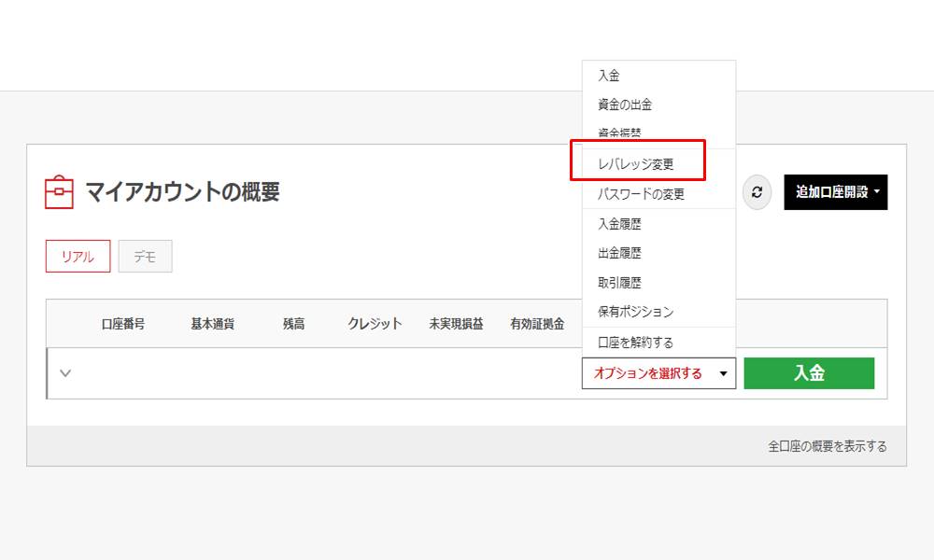The image size is (934, 560).
Task: Choose 入金 at the top of the menu
Action: pos(609,76)
